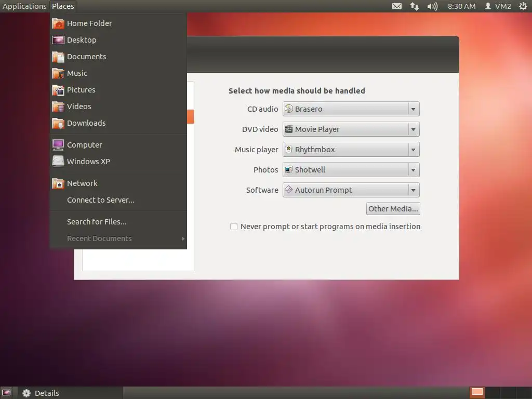Click the Brasero disc icon
The image size is (532, 399).
288,109
